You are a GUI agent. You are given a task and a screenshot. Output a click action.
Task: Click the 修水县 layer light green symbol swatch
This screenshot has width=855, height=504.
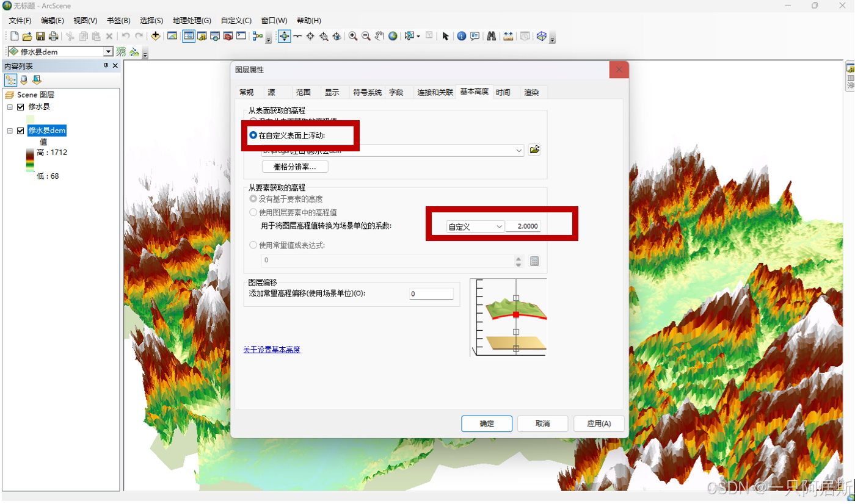[31, 118]
